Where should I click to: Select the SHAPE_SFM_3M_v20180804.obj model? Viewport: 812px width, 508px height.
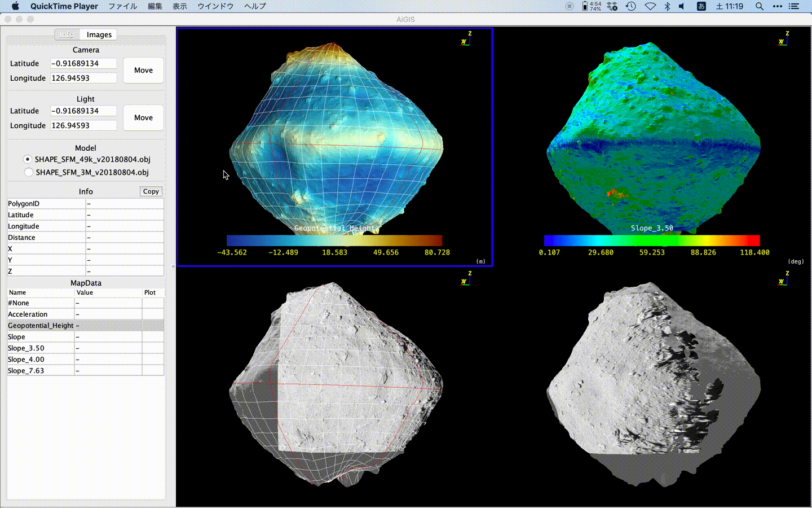[x=29, y=172]
